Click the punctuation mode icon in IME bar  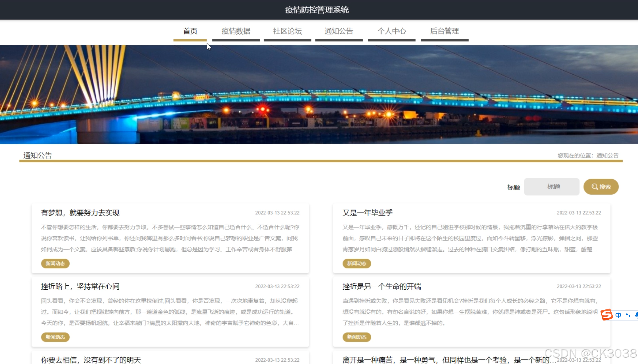point(628,315)
